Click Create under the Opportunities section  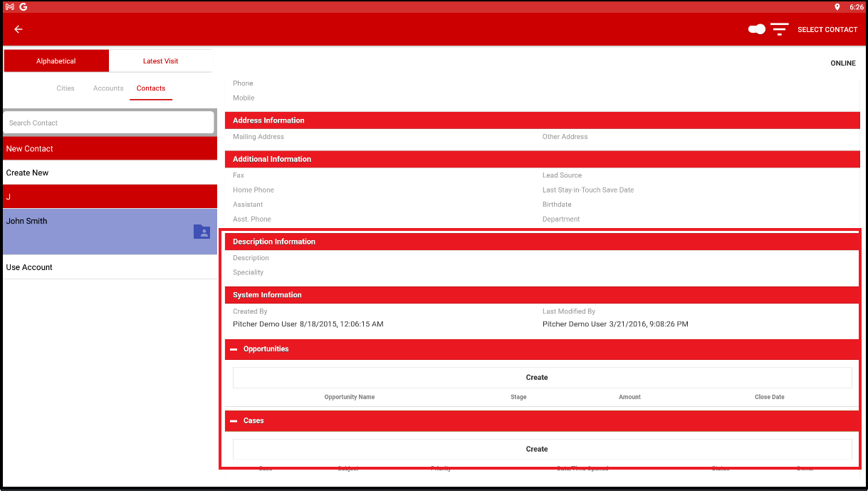click(x=537, y=377)
